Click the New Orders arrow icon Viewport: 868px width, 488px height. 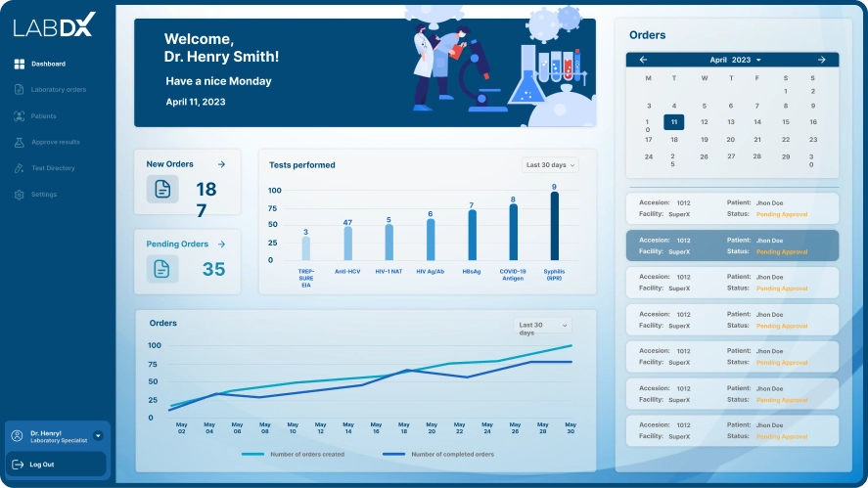[222, 164]
